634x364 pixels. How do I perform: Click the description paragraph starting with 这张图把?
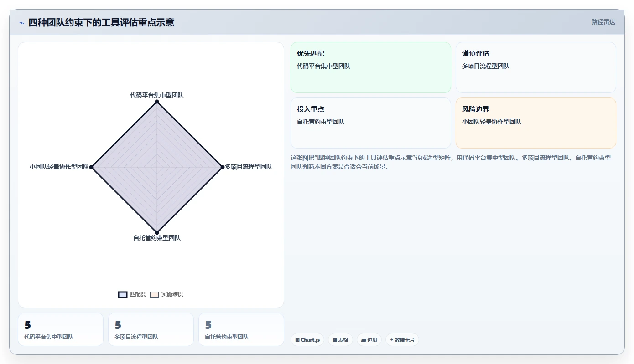click(451, 162)
